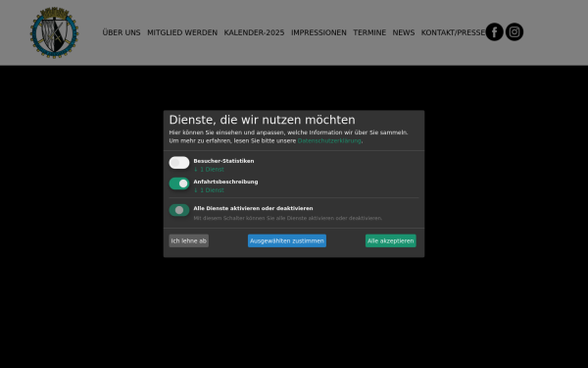
Task: Open the IMPRESSIONEN menu item
Action: click(318, 32)
